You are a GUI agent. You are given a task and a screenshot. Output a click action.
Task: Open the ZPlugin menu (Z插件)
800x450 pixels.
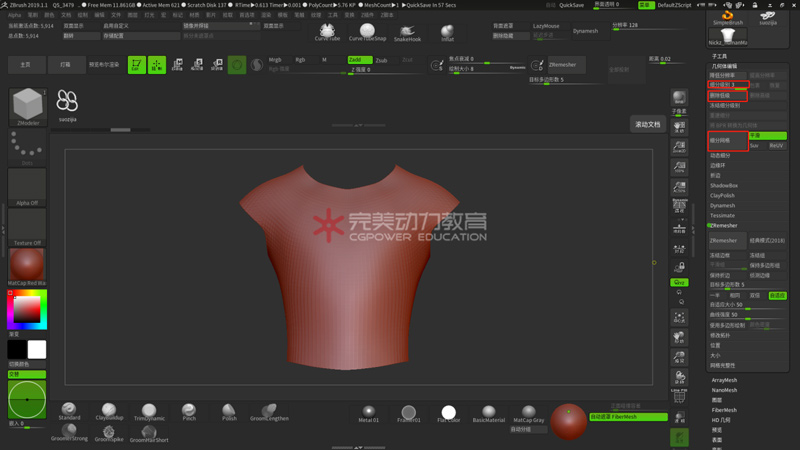tap(367, 15)
